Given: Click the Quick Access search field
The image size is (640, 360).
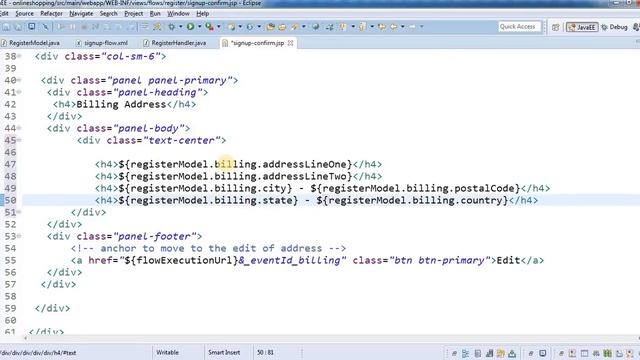Looking at the screenshot, I should [519, 27].
